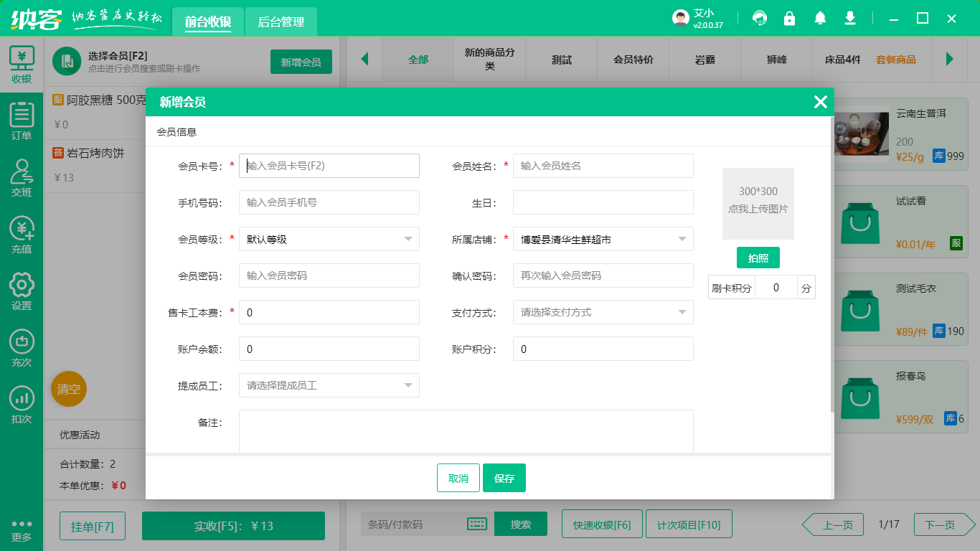980x551 pixels.
Task: Select the 会员特价 category tab
Action: coord(633,60)
